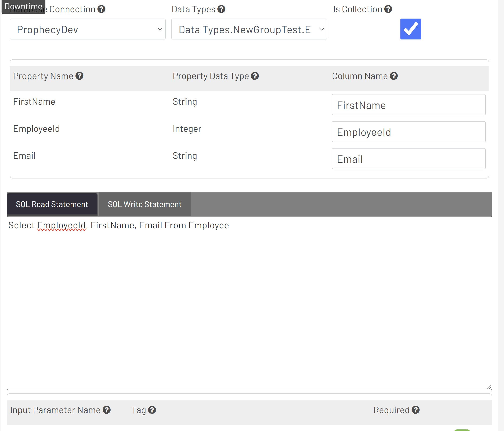Open the Database Connection dropdown

pos(88,29)
